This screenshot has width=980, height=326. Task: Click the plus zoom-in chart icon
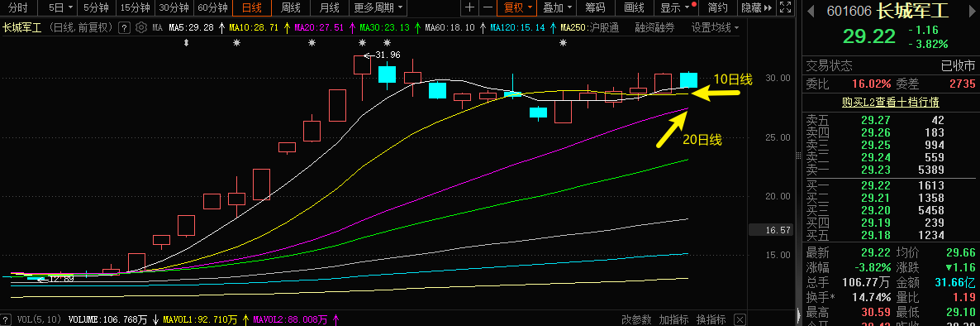click(470, 8)
